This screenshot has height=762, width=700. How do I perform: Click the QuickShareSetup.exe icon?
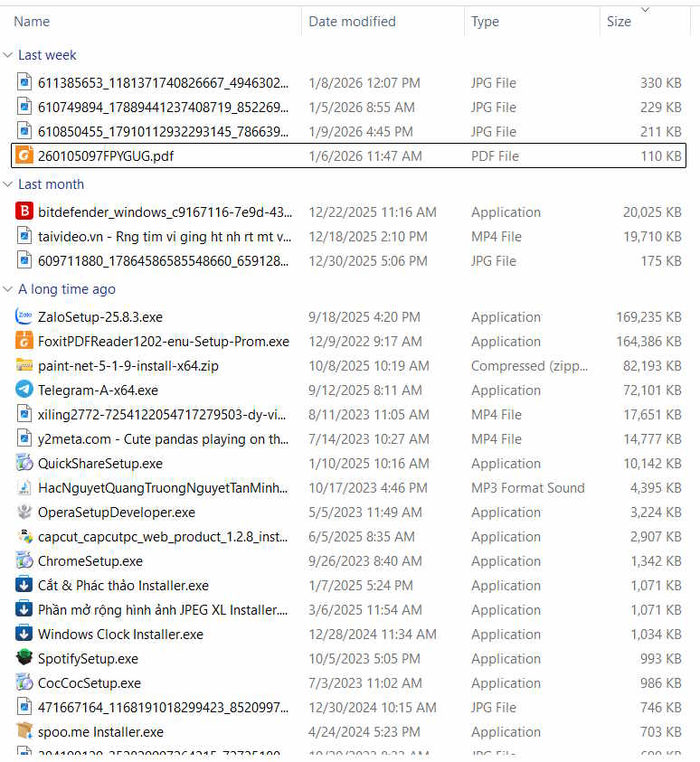24,463
